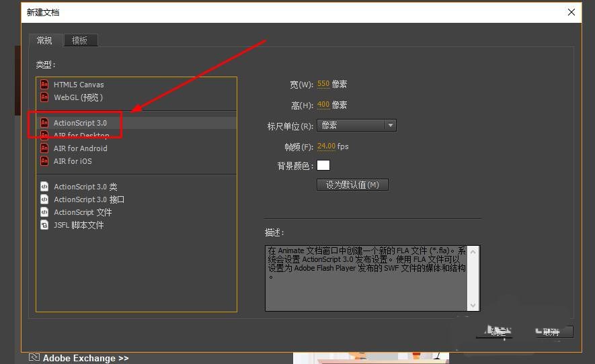Select ActionScript 3.0 接口 entry
595x364 pixels.
click(136, 199)
